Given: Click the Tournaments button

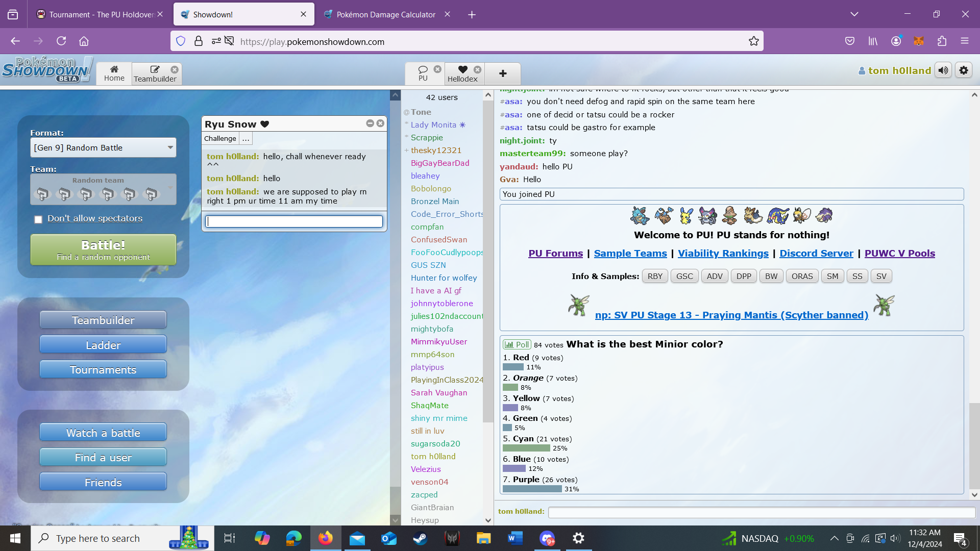Looking at the screenshot, I should [x=103, y=369].
